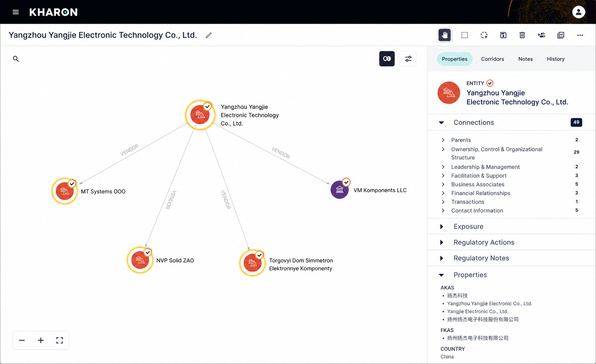This screenshot has height=364, width=596.
Task: Edit the chart title with pencil icon
Action: [x=209, y=35]
